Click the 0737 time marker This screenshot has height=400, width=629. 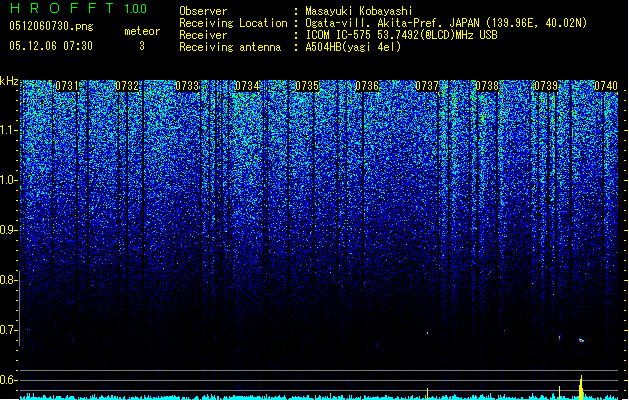(427, 86)
